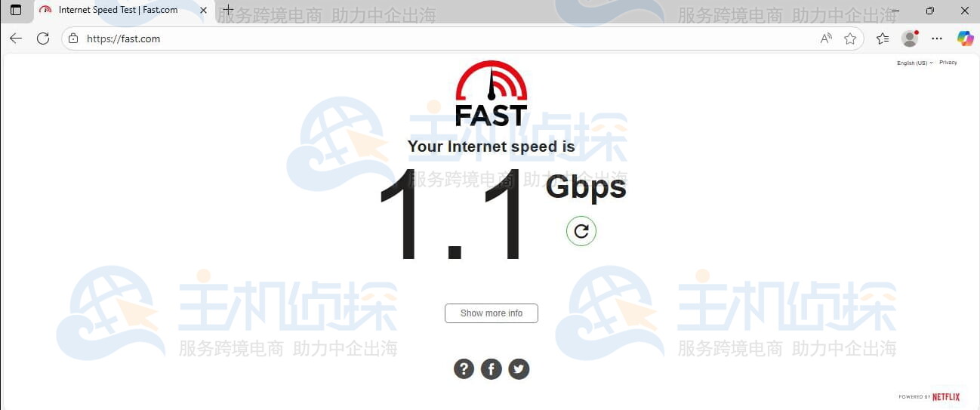Open the Privacy link
Viewport: 980px width, 410px height.
948,63
